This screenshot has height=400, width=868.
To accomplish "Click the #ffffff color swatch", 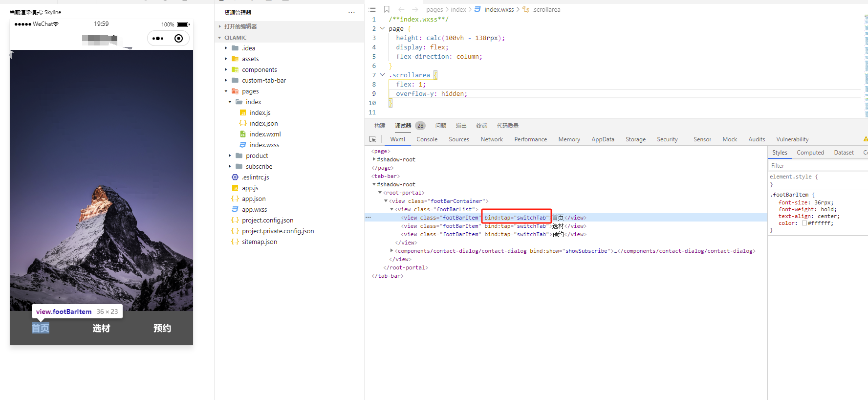I will [804, 223].
